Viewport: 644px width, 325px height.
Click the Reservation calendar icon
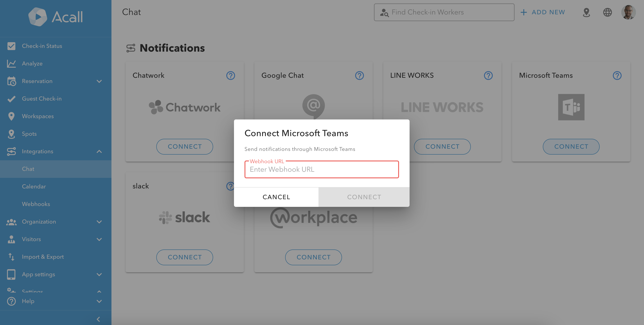click(x=11, y=81)
